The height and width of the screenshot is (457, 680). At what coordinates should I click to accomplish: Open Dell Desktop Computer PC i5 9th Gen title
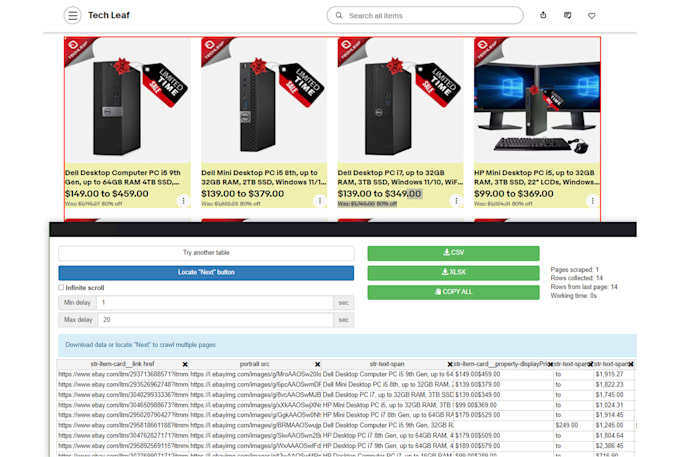123,177
